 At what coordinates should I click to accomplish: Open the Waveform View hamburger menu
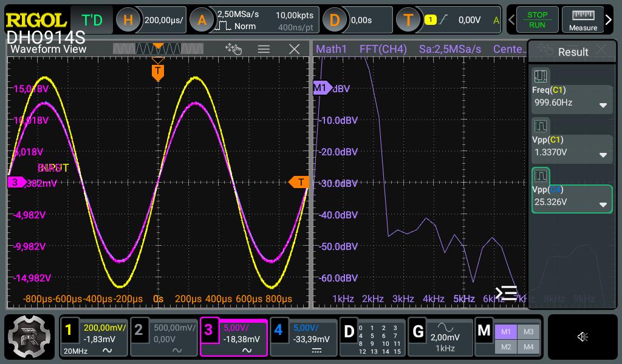[264, 49]
